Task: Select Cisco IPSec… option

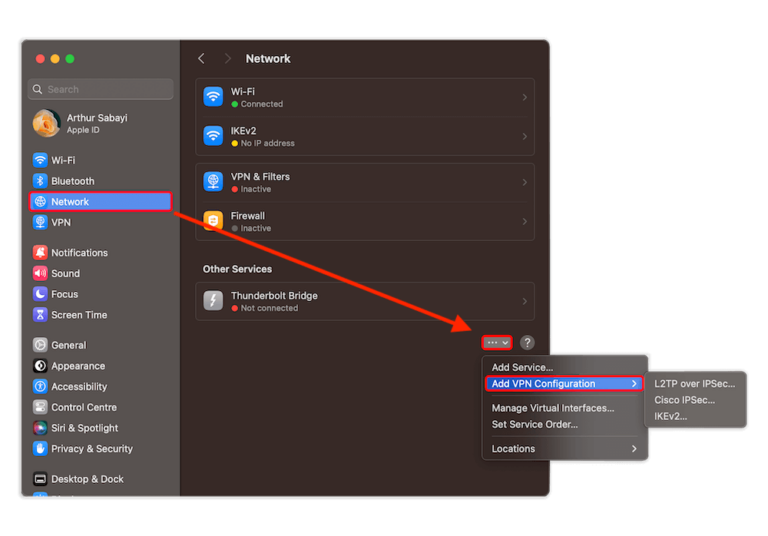Action: click(695, 400)
